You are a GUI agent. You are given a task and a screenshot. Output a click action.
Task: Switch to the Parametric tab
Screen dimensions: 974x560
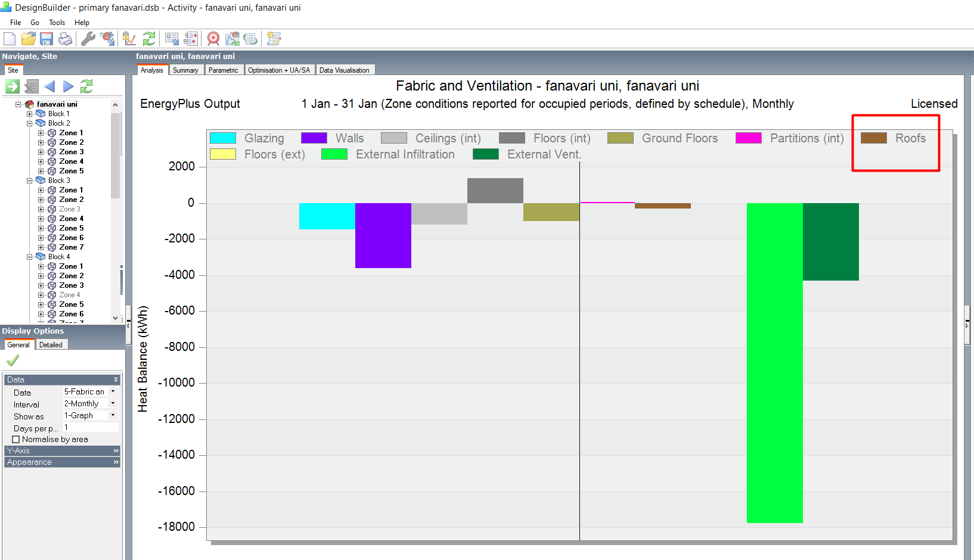point(224,70)
